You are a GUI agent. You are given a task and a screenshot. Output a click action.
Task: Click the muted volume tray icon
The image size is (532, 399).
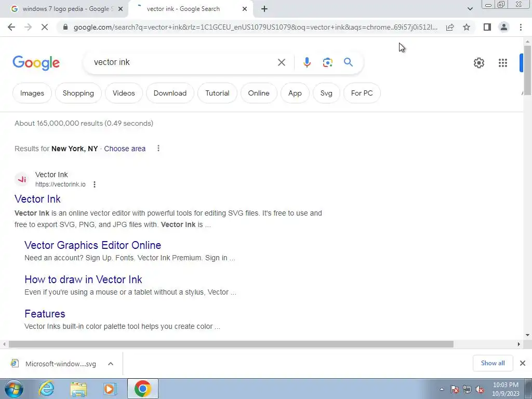click(x=480, y=389)
